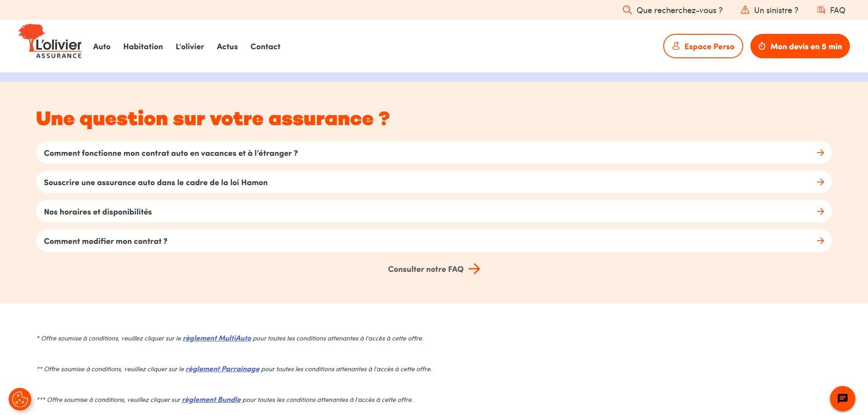The height and width of the screenshot is (415, 868).
Task: Go to the Contact page
Action: [x=265, y=47]
